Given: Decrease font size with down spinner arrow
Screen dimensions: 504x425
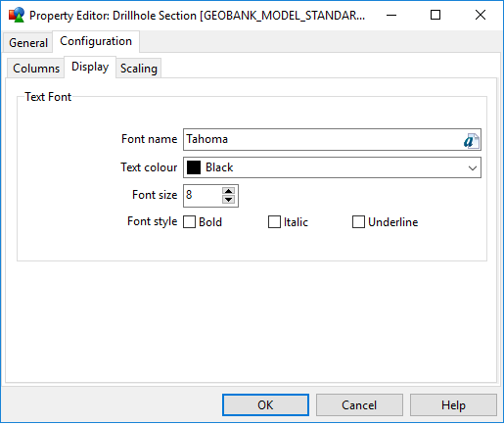Looking at the screenshot, I should pyautogui.click(x=228, y=200).
